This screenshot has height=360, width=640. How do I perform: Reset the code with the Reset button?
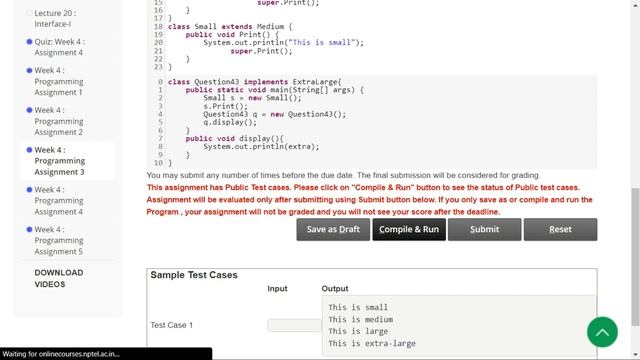click(x=560, y=229)
